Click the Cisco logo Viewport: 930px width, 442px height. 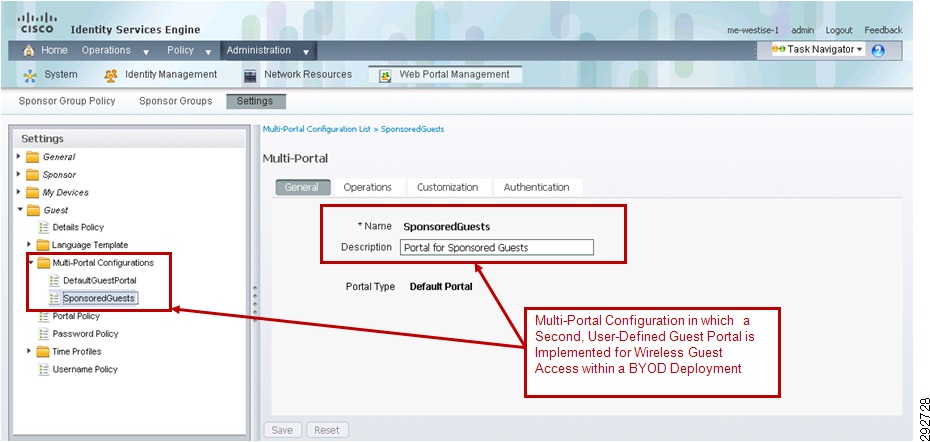37,24
